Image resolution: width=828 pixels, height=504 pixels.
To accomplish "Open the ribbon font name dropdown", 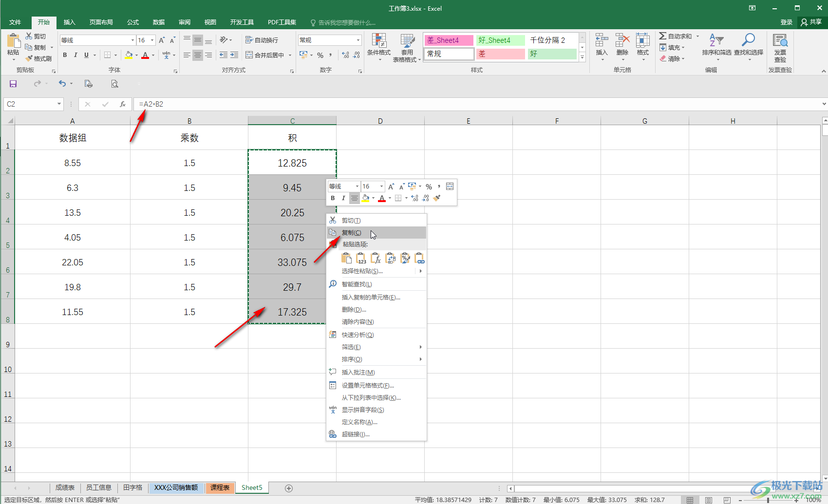I will click(x=132, y=40).
